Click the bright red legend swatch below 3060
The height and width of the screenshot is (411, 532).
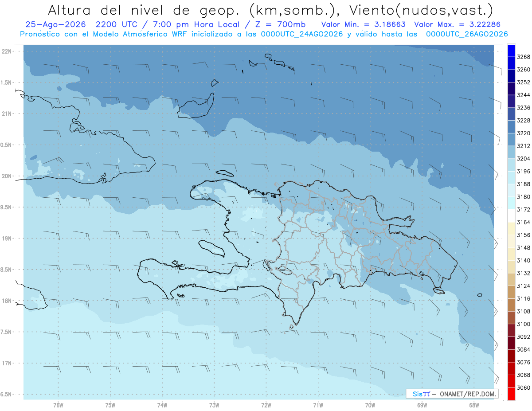click(x=511, y=394)
